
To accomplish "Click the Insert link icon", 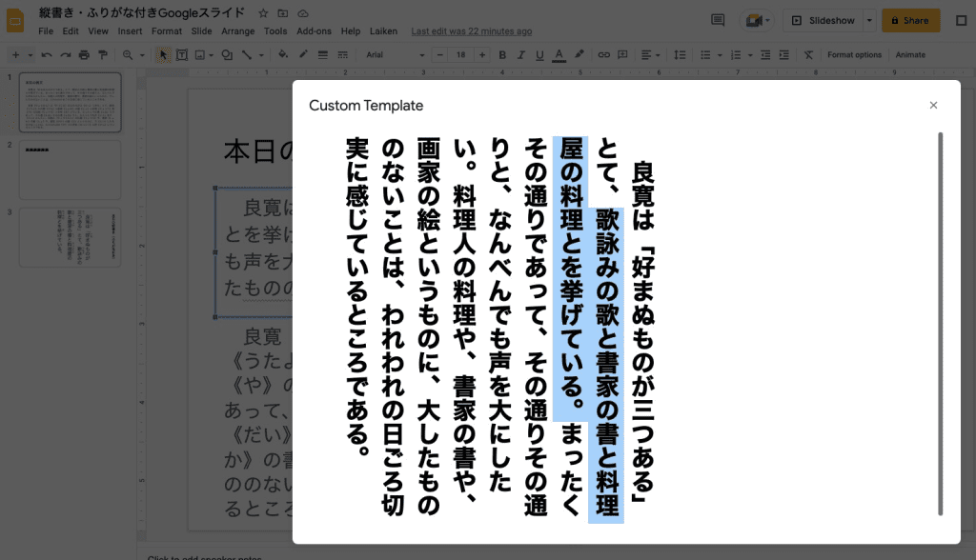I will pyautogui.click(x=603, y=55).
